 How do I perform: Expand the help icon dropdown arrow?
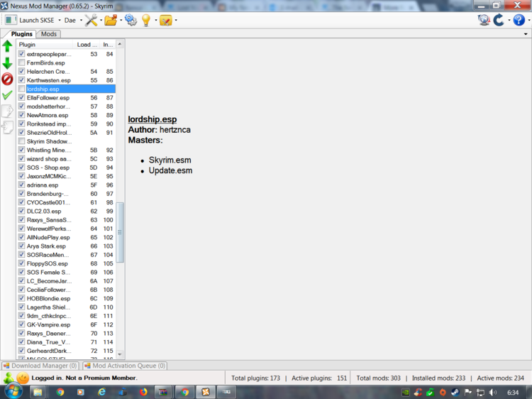[529, 21]
